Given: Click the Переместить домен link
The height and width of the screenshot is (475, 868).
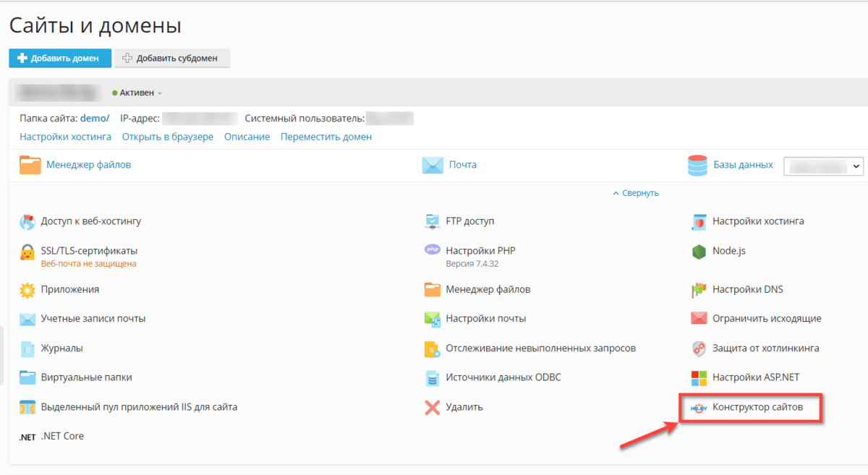Looking at the screenshot, I should [x=326, y=137].
